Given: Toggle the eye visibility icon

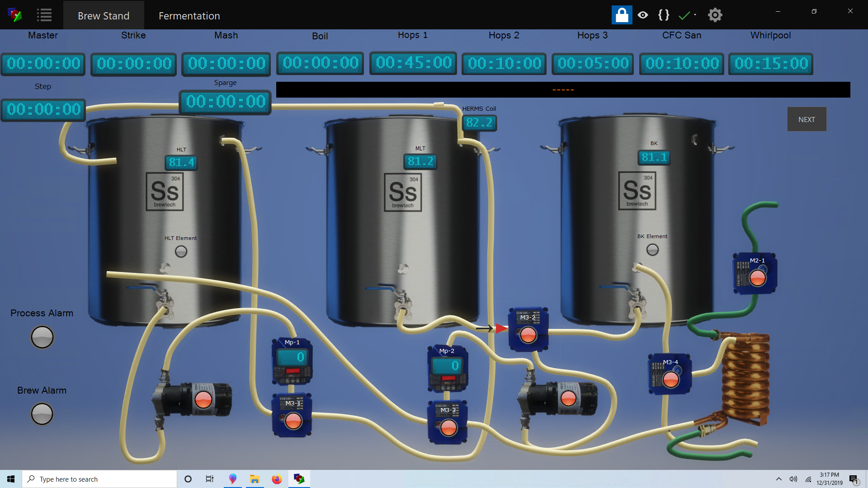Looking at the screenshot, I should click(x=642, y=15).
